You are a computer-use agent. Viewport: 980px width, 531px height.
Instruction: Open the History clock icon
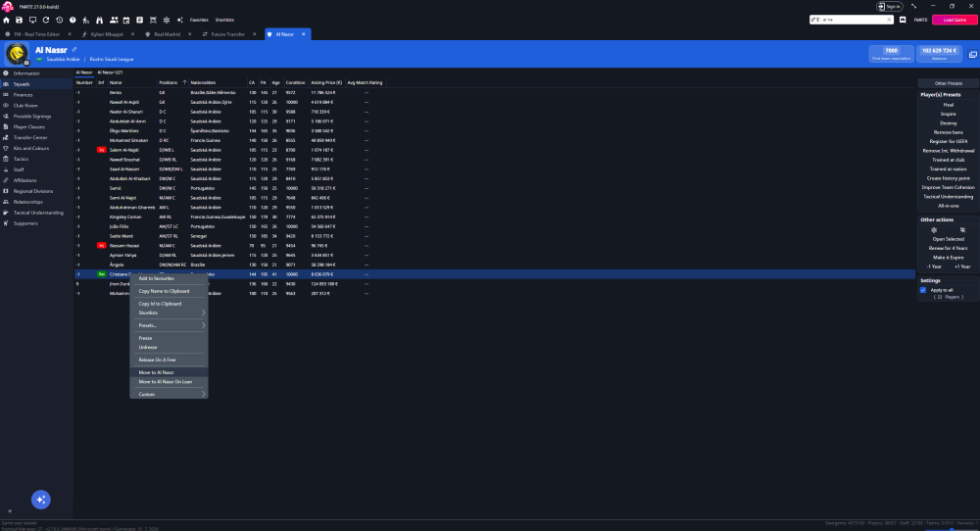coord(60,20)
